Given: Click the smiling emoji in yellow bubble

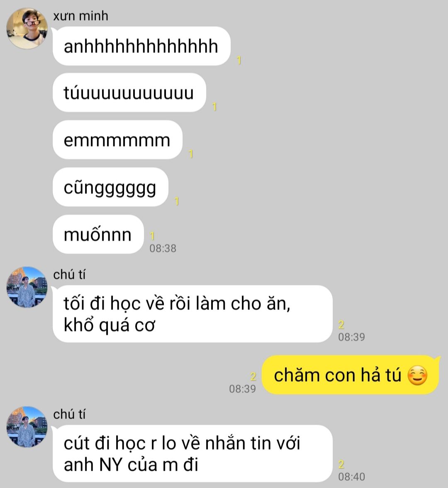Looking at the screenshot, I should pyautogui.click(x=417, y=376).
